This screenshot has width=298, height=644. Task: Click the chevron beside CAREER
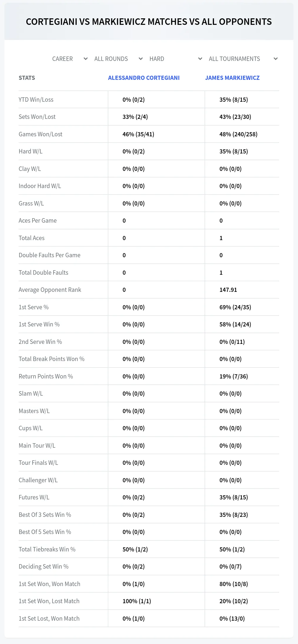(x=86, y=59)
